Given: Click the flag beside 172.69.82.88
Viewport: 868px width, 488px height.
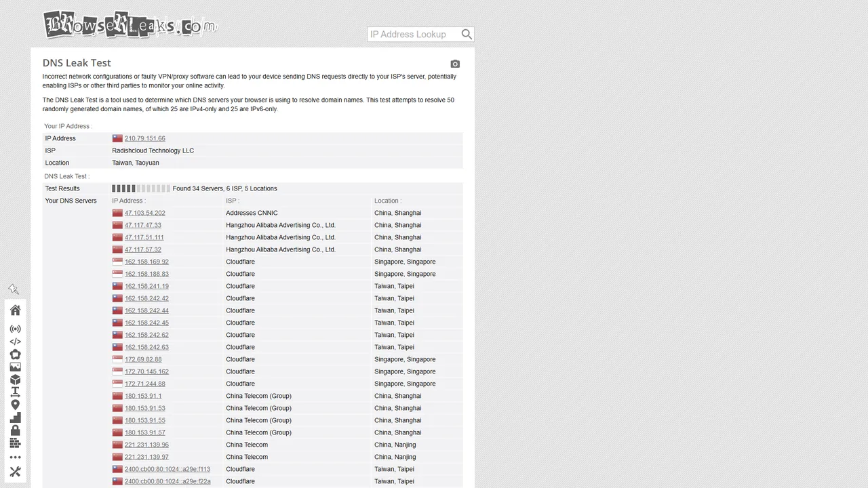Looking at the screenshot, I should 117,359.
